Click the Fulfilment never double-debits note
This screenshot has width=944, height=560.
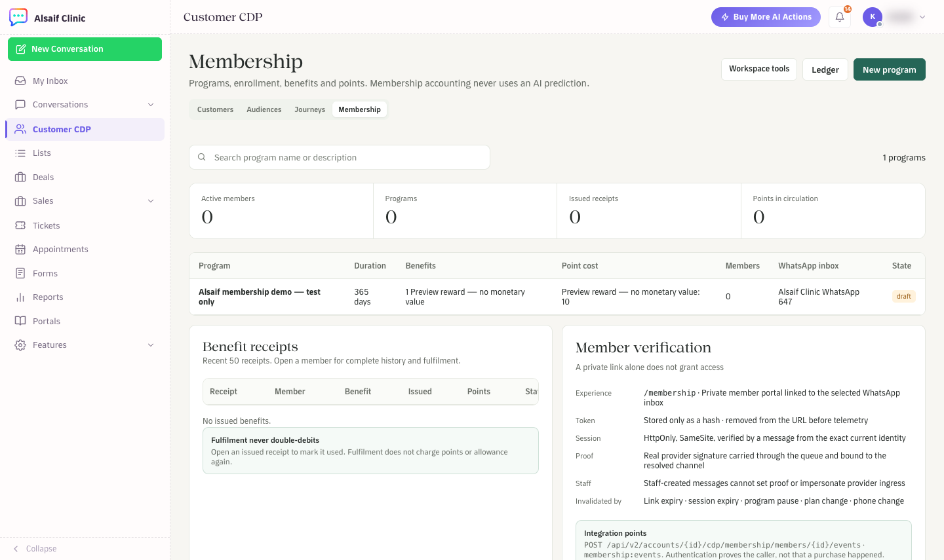click(x=370, y=451)
